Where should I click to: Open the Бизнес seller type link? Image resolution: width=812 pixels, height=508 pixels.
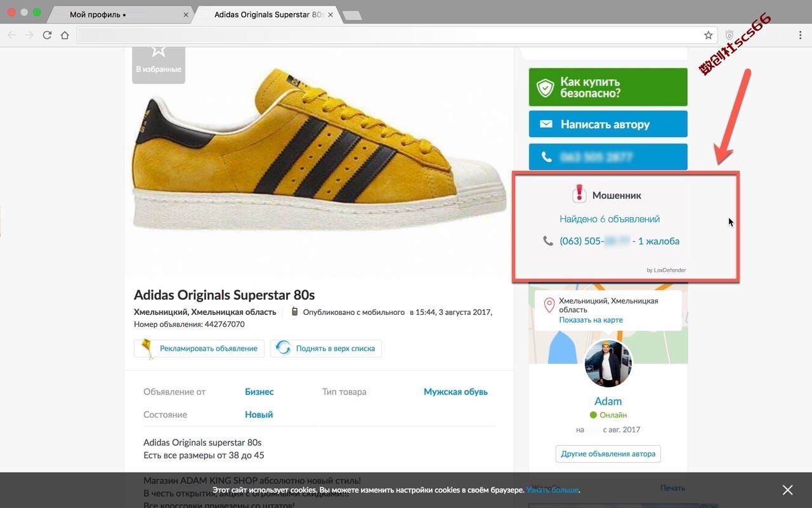tap(259, 392)
